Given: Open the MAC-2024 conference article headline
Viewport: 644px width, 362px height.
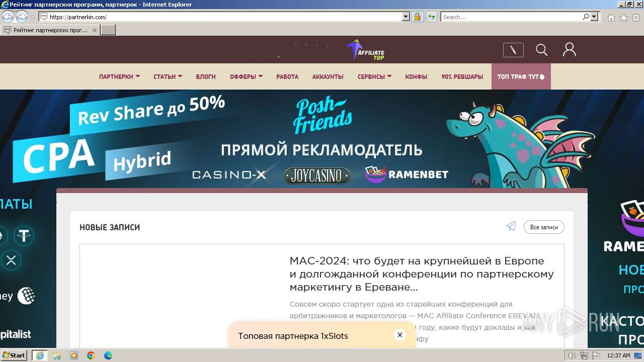Looking at the screenshot, I should [x=422, y=274].
